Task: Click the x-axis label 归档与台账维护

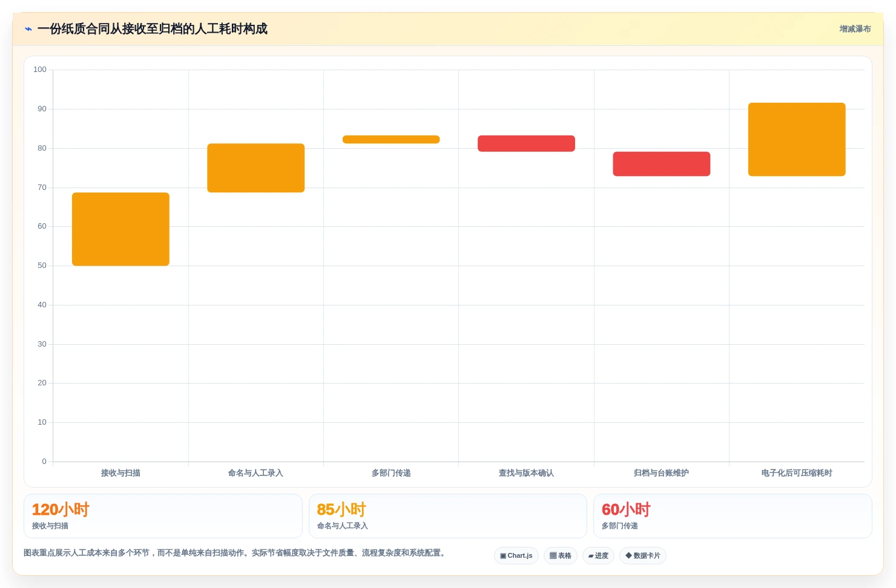Action: point(662,473)
